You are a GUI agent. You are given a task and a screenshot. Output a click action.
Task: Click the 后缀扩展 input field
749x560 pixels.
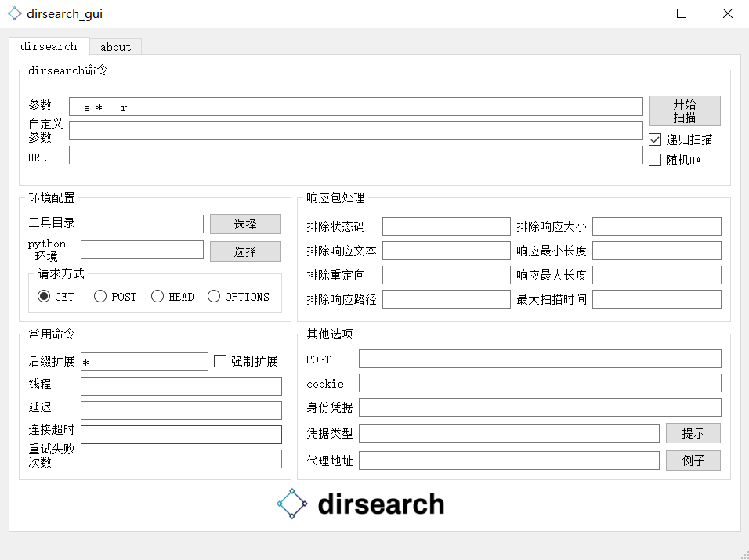point(144,362)
